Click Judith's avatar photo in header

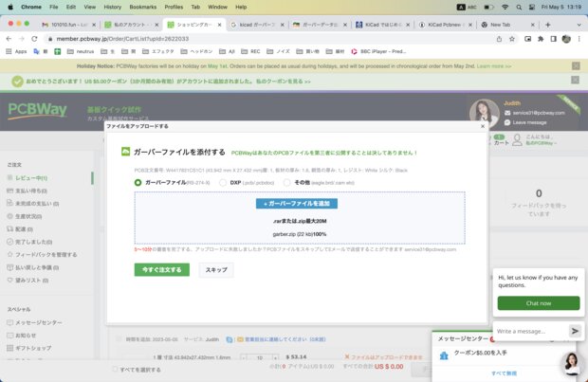(x=484, y=113)
